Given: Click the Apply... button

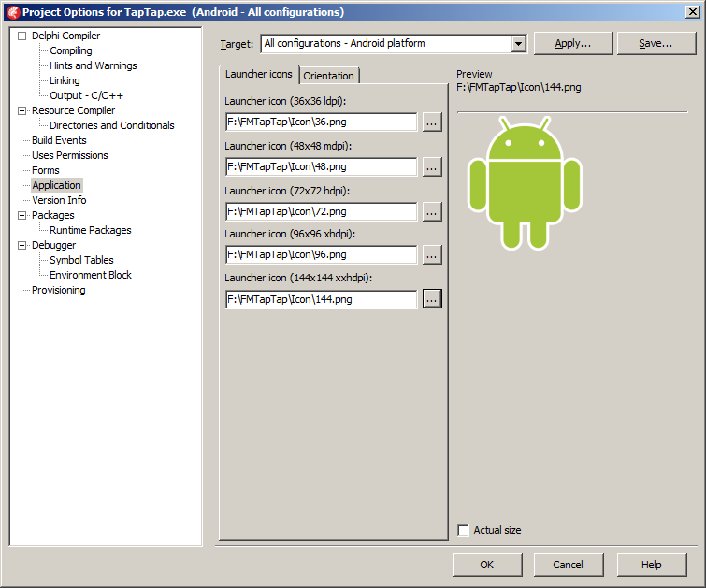Looking at the screenshot, I should pyautogui.click(x=573, y=44).
